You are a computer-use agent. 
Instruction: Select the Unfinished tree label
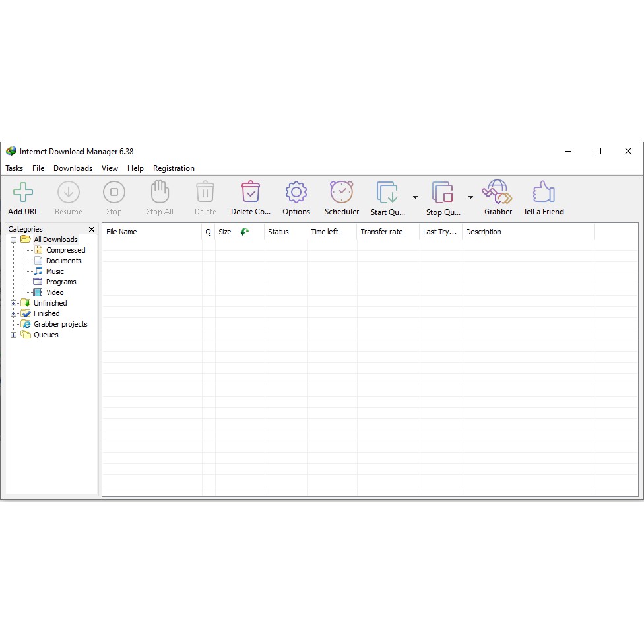[x=50, y=303]
